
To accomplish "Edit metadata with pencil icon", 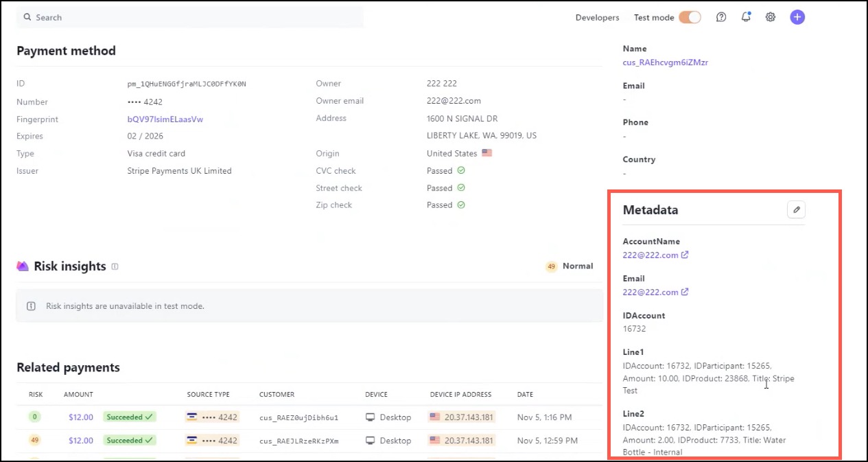I will click(796, 210).
